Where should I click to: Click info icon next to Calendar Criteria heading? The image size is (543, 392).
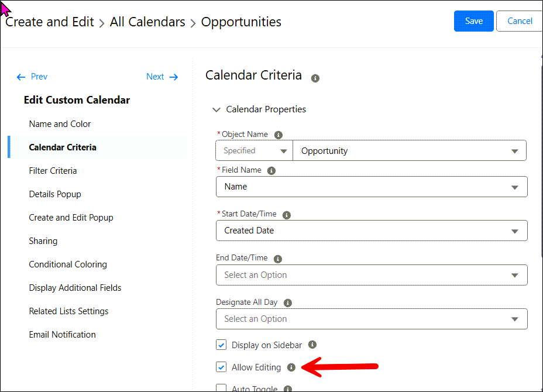click(315, 78)
